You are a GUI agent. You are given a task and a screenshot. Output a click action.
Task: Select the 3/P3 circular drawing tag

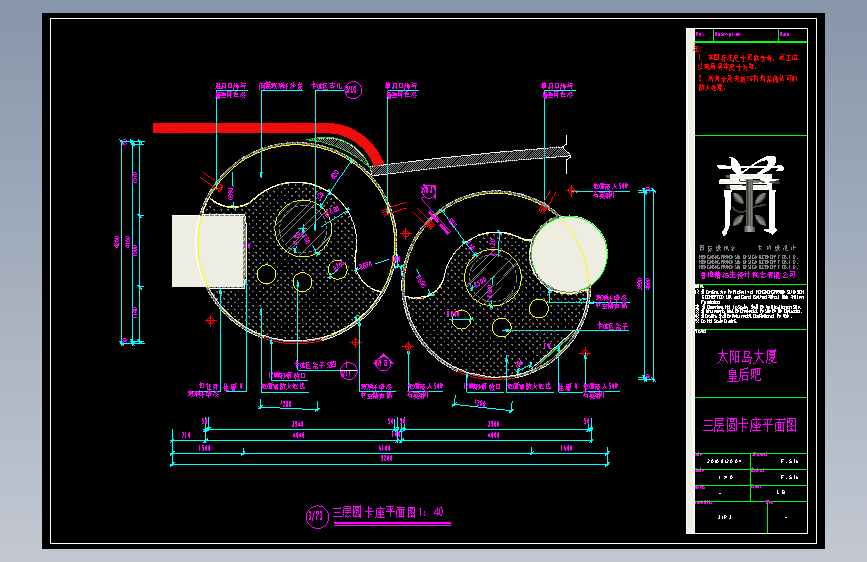[317, 517]
